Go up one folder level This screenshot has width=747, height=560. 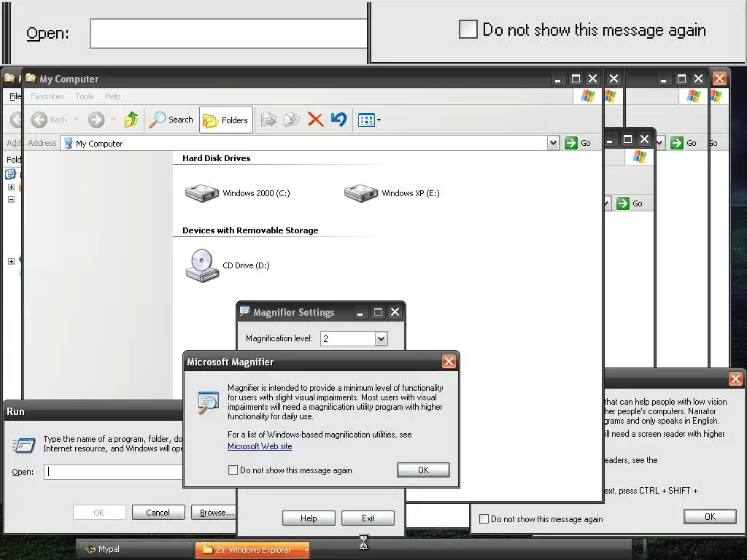[131, 120]
